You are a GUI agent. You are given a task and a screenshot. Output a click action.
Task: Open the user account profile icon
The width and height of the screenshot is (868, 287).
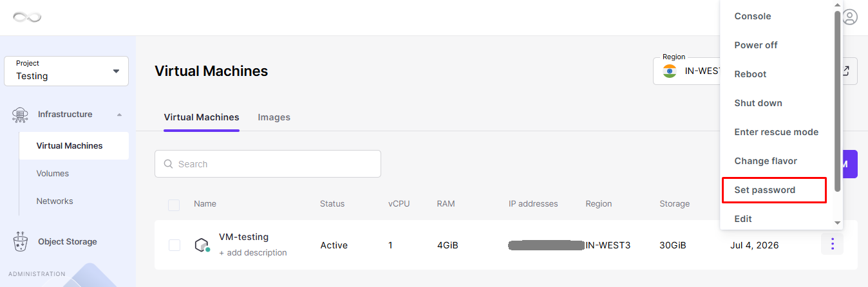click(850, 17)
